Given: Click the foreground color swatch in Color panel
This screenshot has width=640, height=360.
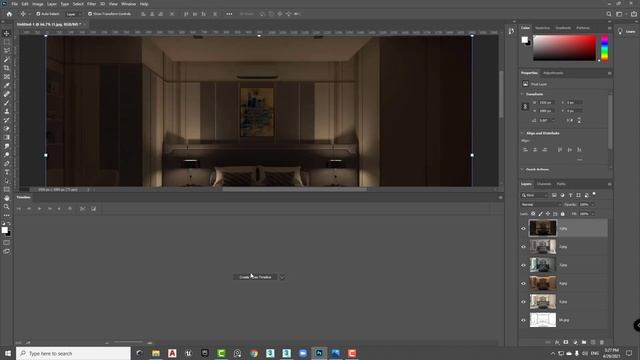Looking at the screenshot, I should tap(524, 40).
